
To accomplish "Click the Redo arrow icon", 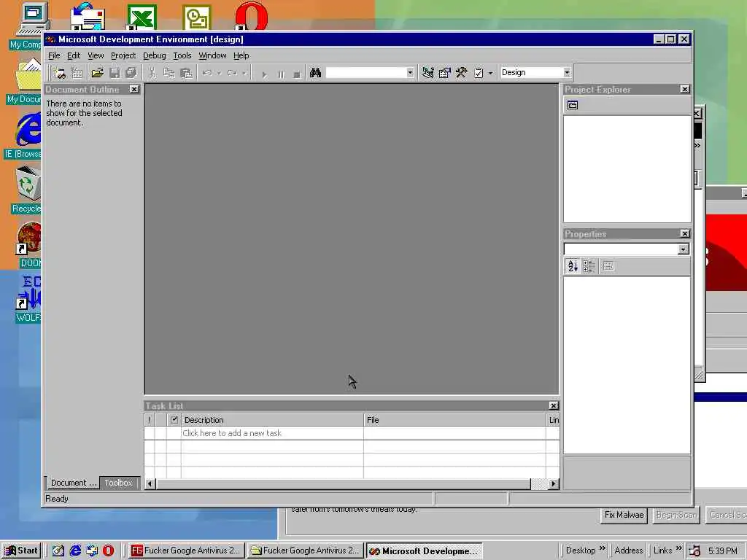I will click(x=232, y=73).
